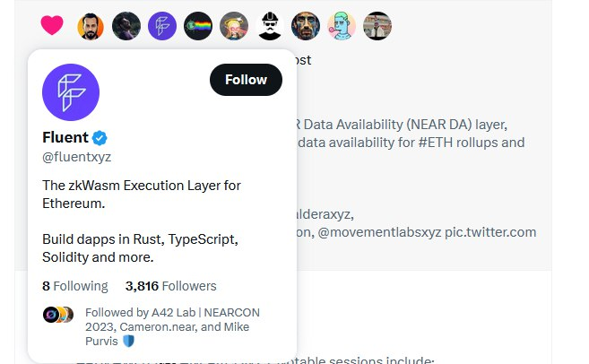View the 8 Following list
The width and height of the screenshot is (589, 364).
(x=75, y=286)
